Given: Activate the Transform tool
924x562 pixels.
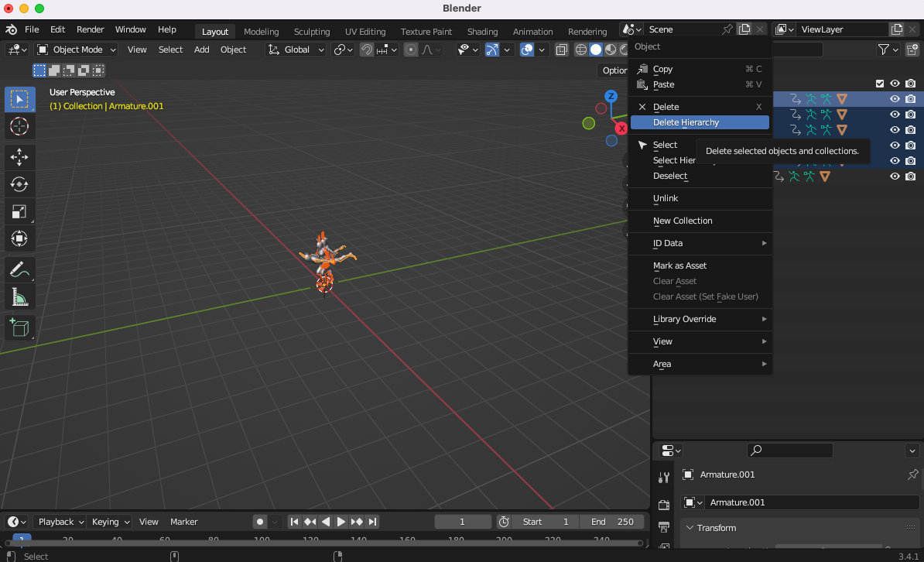Looking at the screenshot, I should (x=19, y=239).
